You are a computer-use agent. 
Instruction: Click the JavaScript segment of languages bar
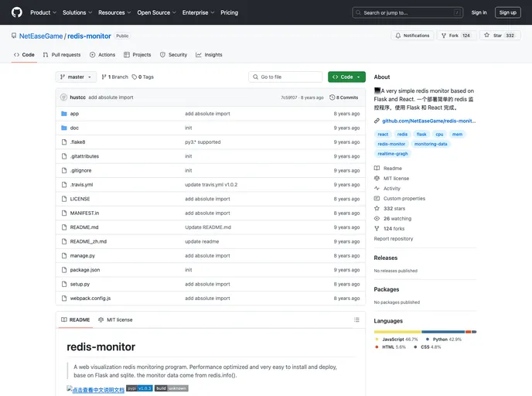[x=397, y=332]
